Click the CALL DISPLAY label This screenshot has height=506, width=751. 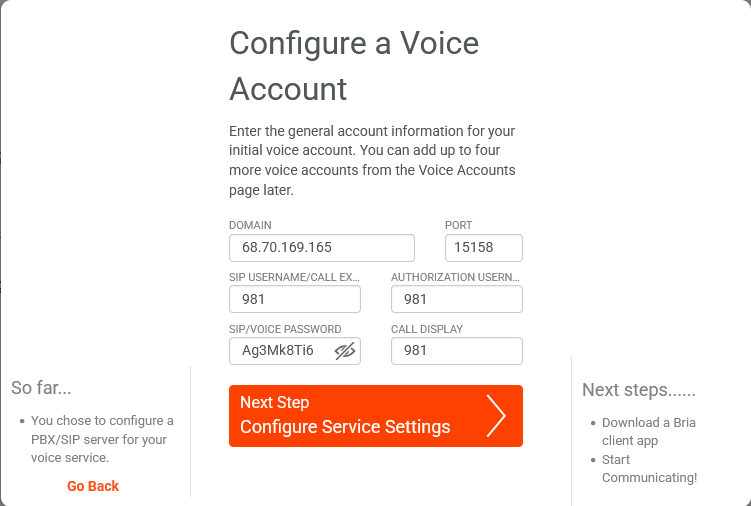click(x=427, y=329)
